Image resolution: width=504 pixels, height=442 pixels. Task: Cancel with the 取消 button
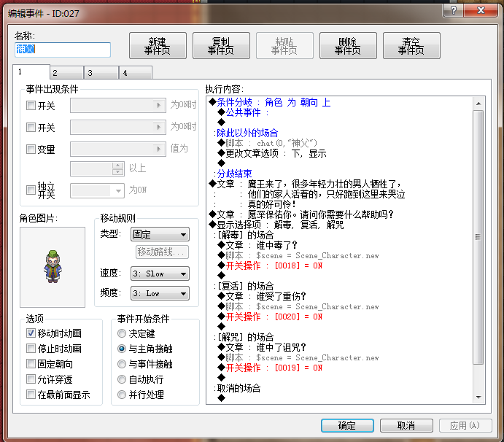[406, 426]
